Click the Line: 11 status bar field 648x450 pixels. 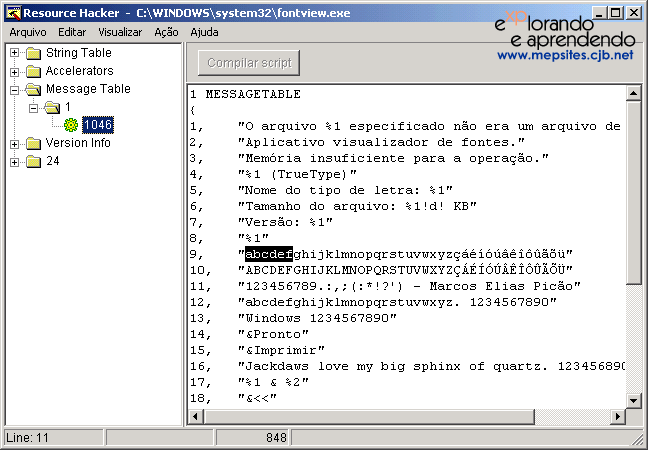(54, 438)
